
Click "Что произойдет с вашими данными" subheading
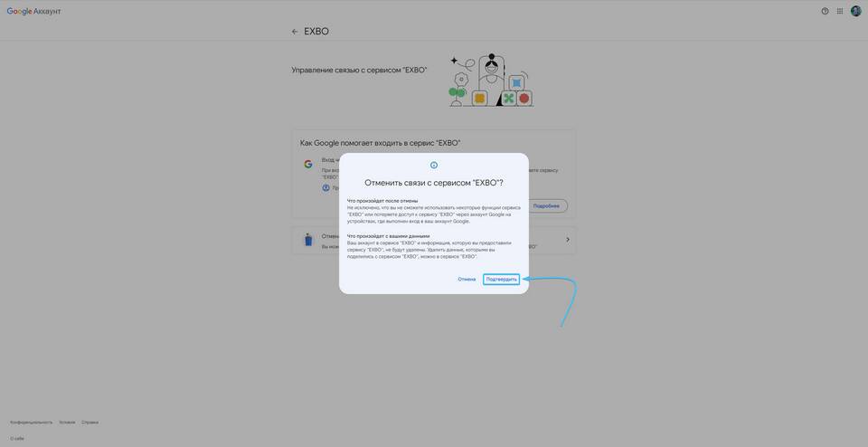click(388, 236)
